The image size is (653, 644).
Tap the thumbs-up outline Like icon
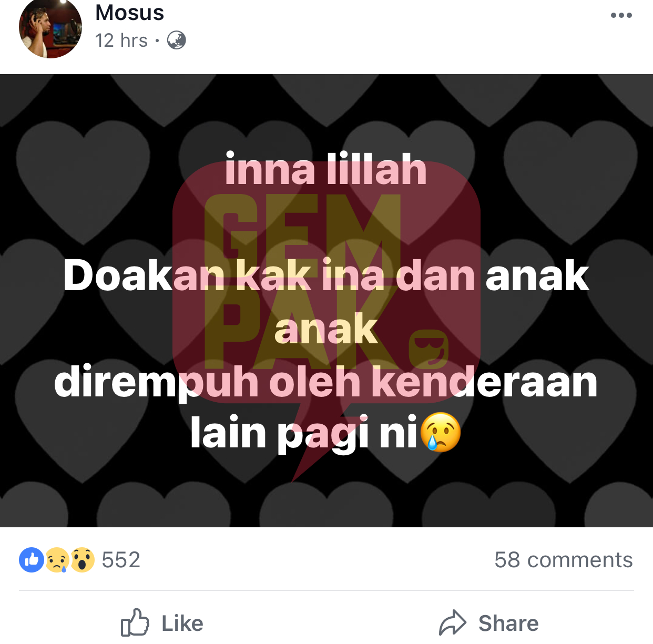coord(135,622)
